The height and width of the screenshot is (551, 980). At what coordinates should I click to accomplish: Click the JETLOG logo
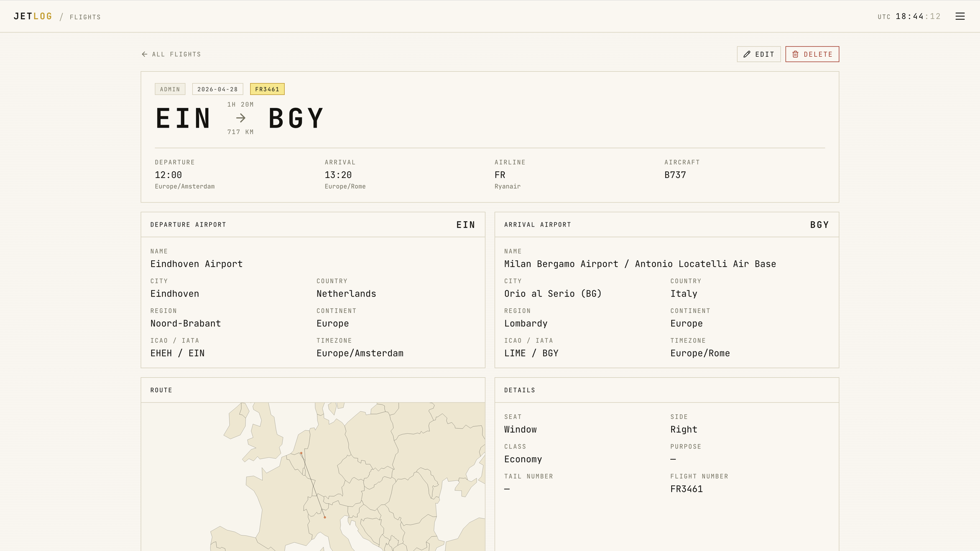(33, 16)
